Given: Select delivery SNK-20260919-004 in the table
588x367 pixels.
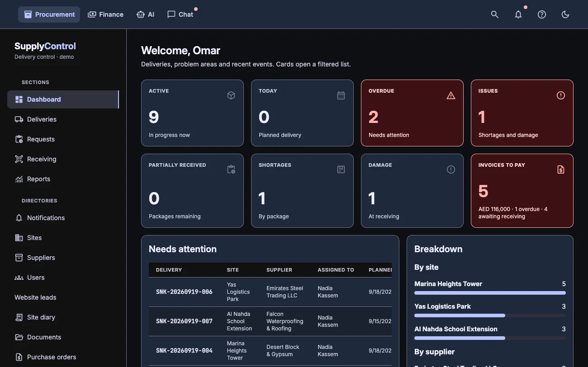Looking at the screenshot, I should point(184,351).
